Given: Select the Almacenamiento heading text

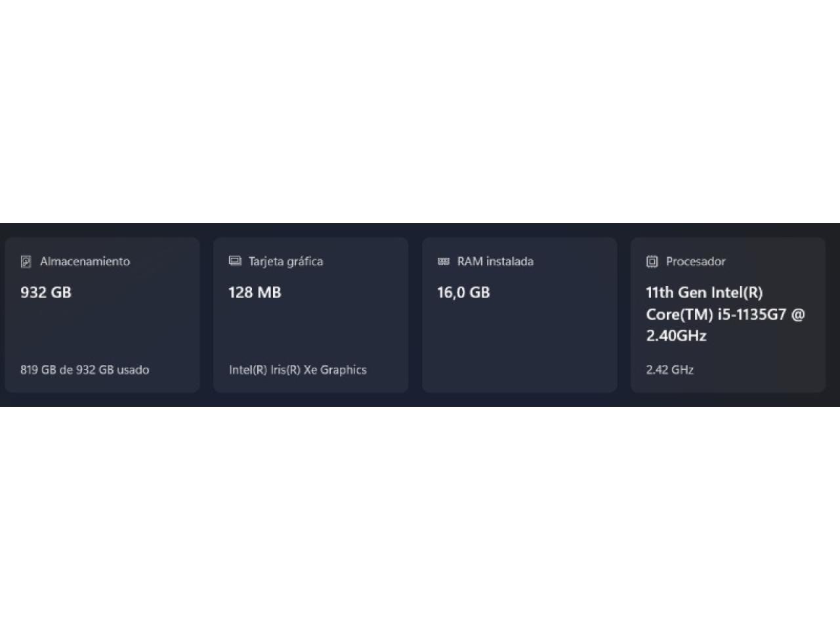Looking at the screenshot, I should pyautogui.click(x=85, y=261).
